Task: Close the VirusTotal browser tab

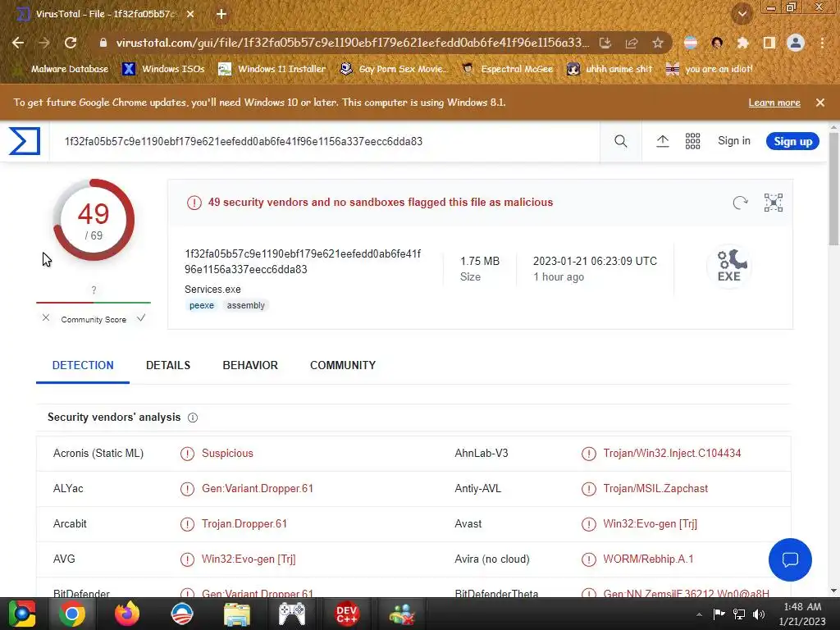Action: pyautogui.click(x=190, y=14)
